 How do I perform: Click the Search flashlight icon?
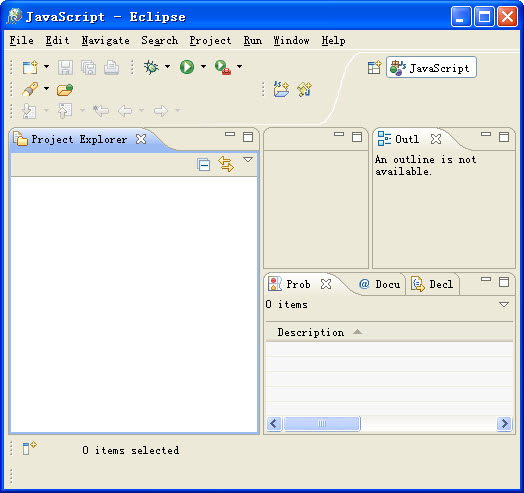click(30, 89)
